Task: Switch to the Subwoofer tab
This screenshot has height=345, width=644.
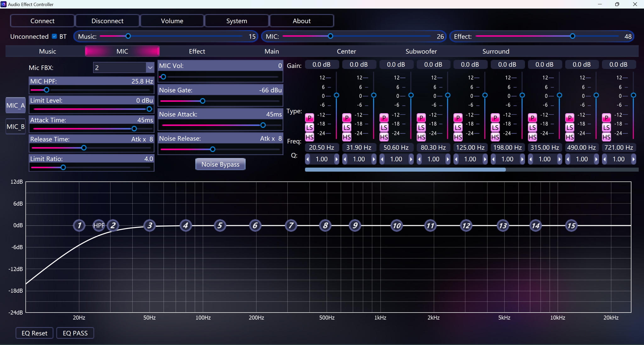Action: pos(421,51)
